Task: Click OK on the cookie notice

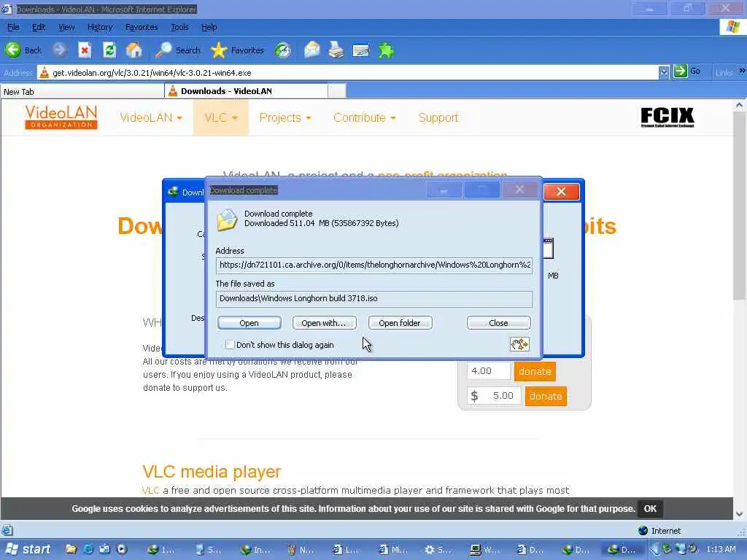Action: click(650, 508)
